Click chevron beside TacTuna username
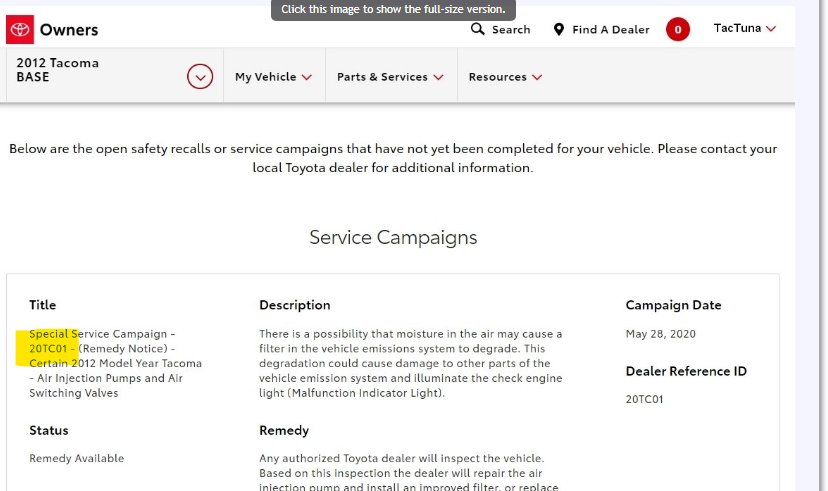Screen dimensions: 828x491 pyautogui.click(x=771, y=29)
